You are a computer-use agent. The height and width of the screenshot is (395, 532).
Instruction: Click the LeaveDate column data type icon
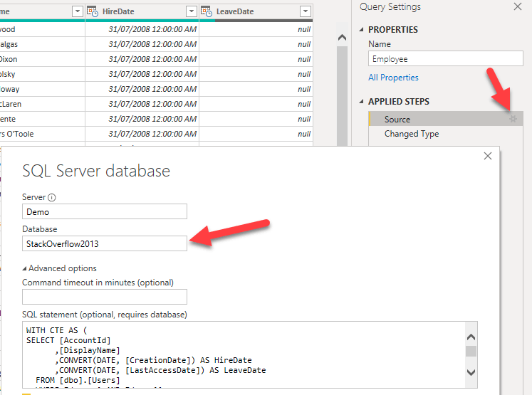[207, 11]
